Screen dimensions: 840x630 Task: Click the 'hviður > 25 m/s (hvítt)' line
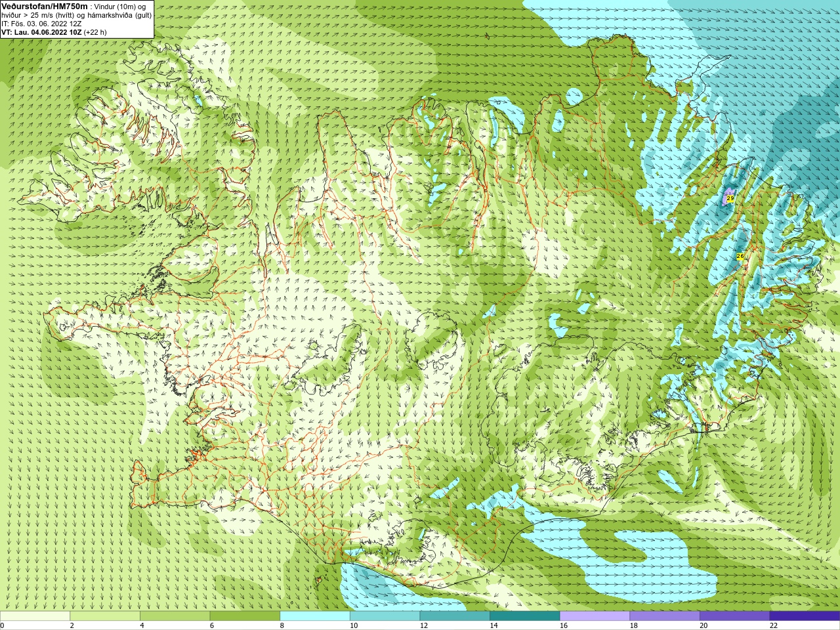click(38, 15)
